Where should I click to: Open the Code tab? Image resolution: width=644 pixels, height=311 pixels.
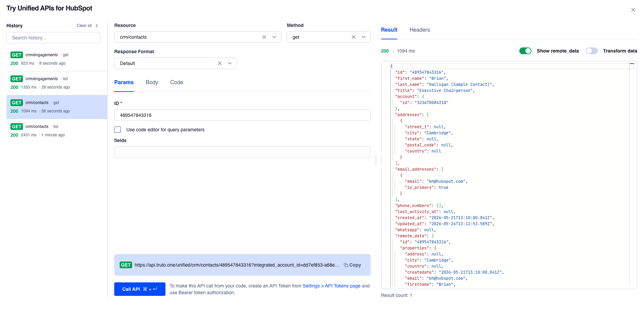(x=177, y=82)
